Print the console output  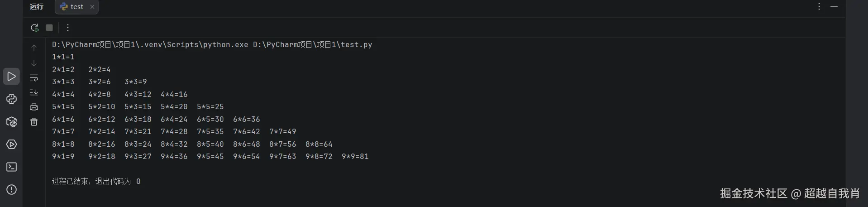34,107
